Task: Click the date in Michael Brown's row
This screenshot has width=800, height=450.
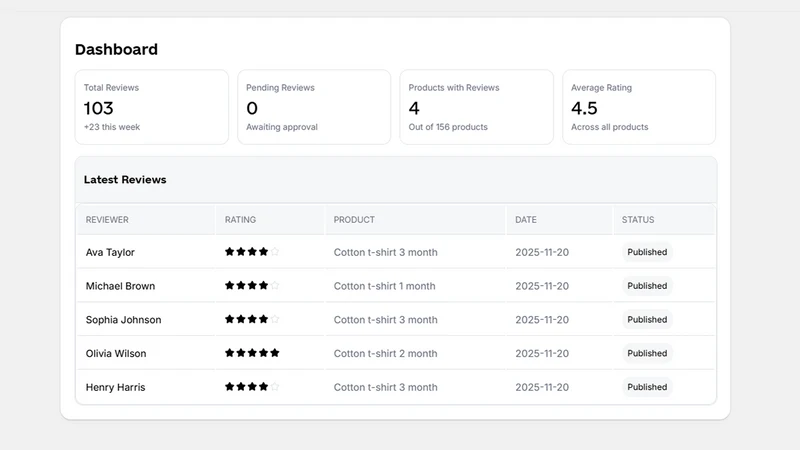Action: tap(542, 286)
